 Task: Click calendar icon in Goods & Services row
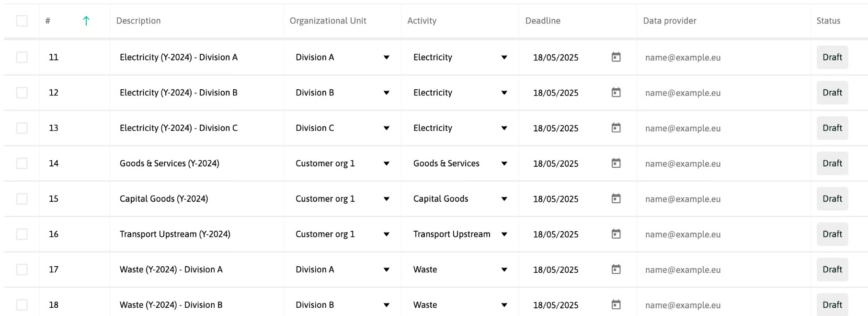(616, 163)
